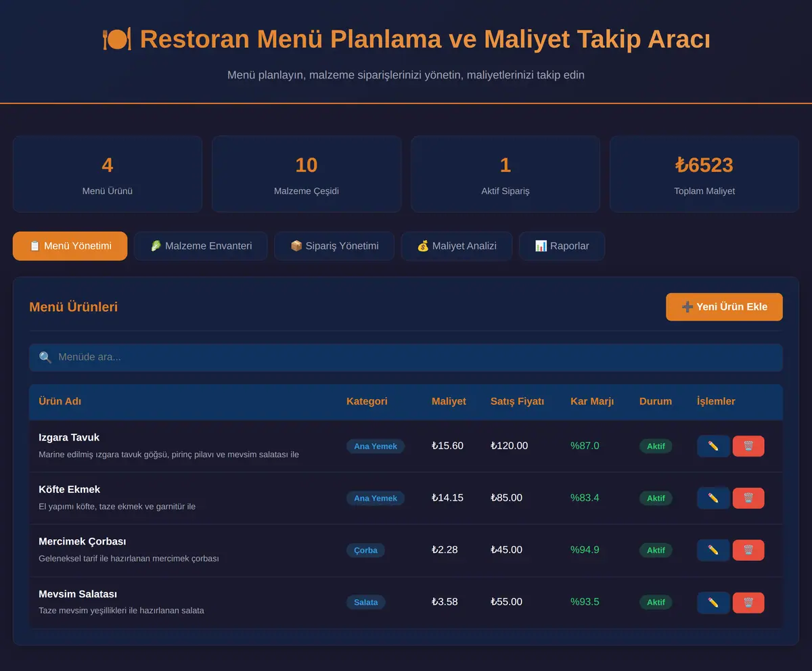
Task: Click the Ana Yemek badge for Köfte Ekmek
Action: point(376,498)
